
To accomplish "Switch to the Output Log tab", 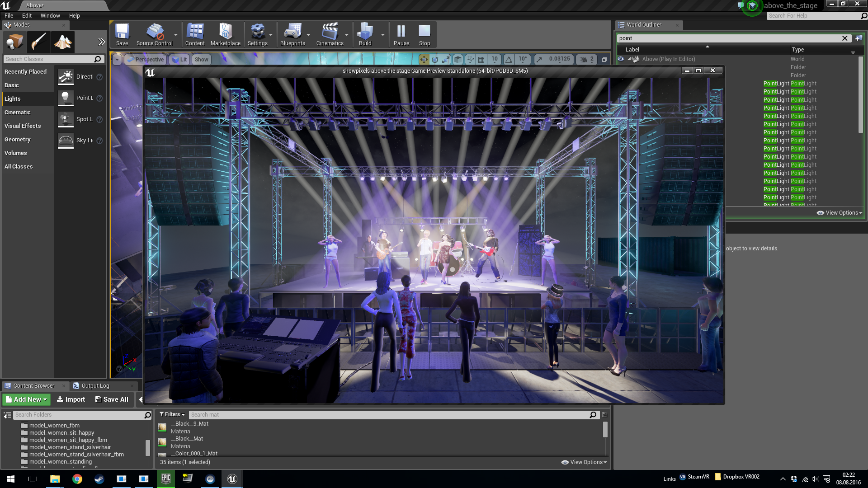I will click(95, 386).
